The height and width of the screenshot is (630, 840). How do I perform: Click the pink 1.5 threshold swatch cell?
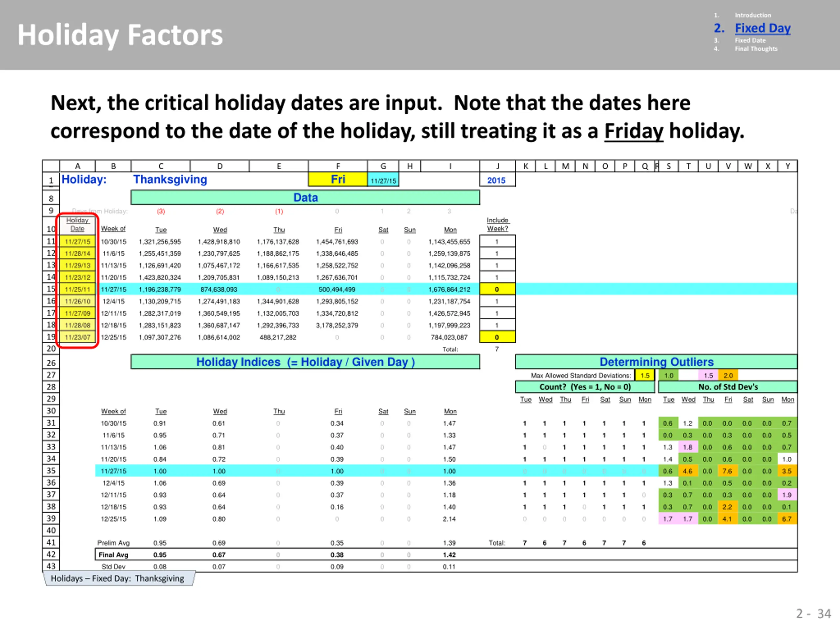[708, 375]
